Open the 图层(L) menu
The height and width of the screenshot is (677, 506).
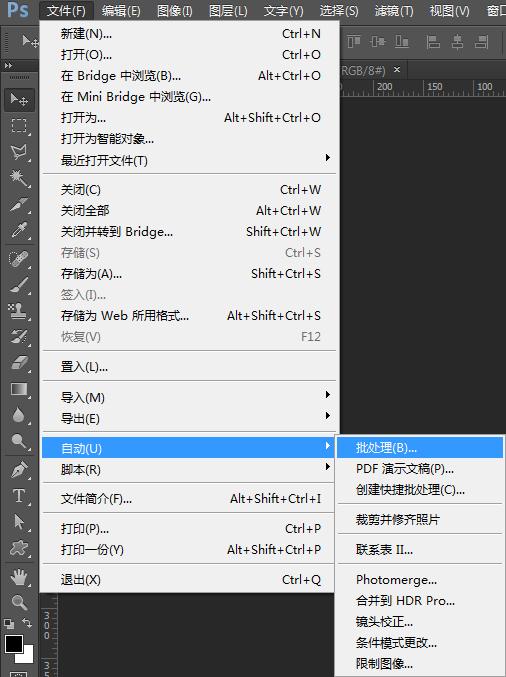(228, 10)
